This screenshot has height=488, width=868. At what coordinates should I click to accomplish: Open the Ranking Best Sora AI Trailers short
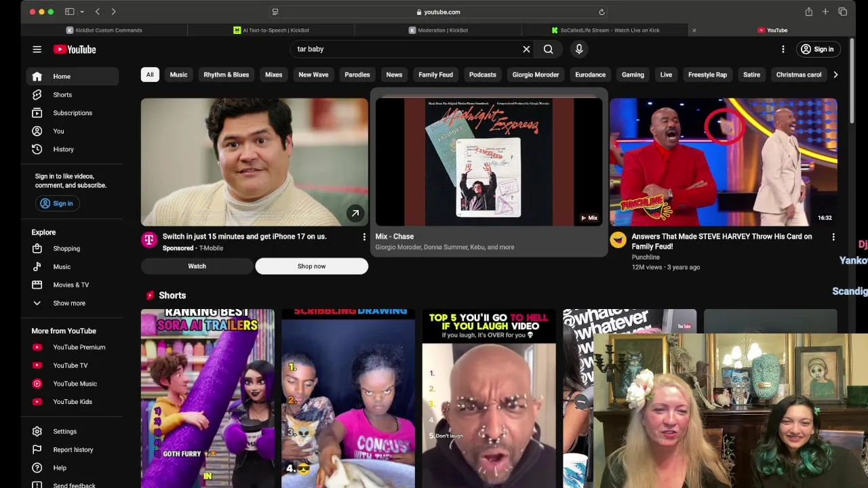tap(208, 398)
